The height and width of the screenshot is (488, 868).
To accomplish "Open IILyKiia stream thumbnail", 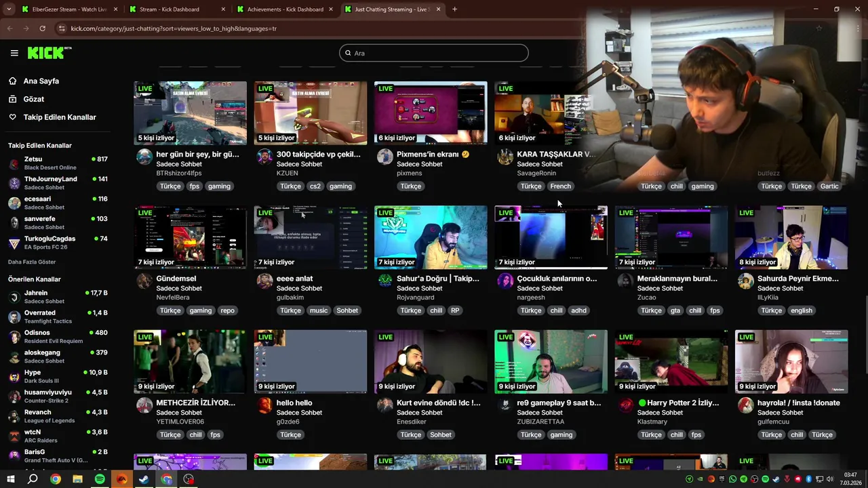I will (791, 237).
